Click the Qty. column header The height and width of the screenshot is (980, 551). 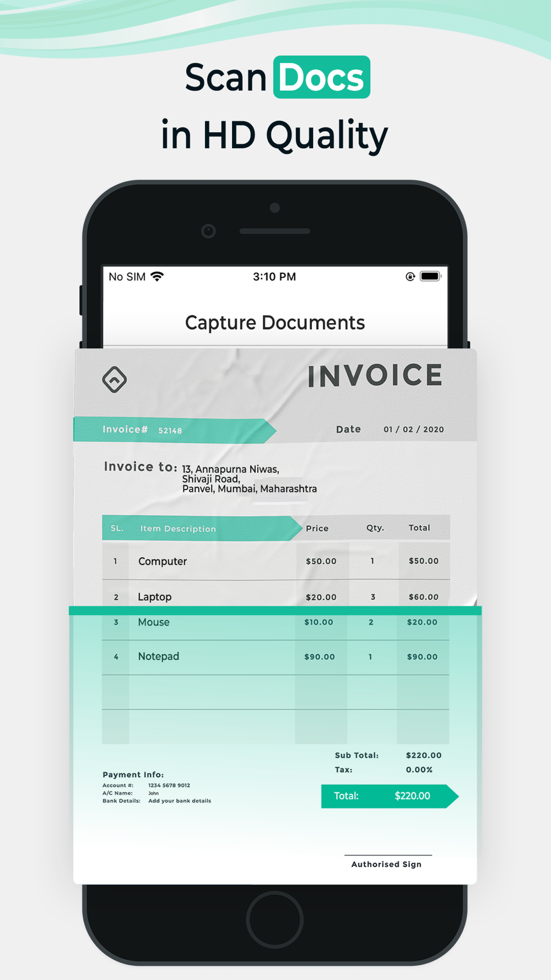tap(375, 527)
